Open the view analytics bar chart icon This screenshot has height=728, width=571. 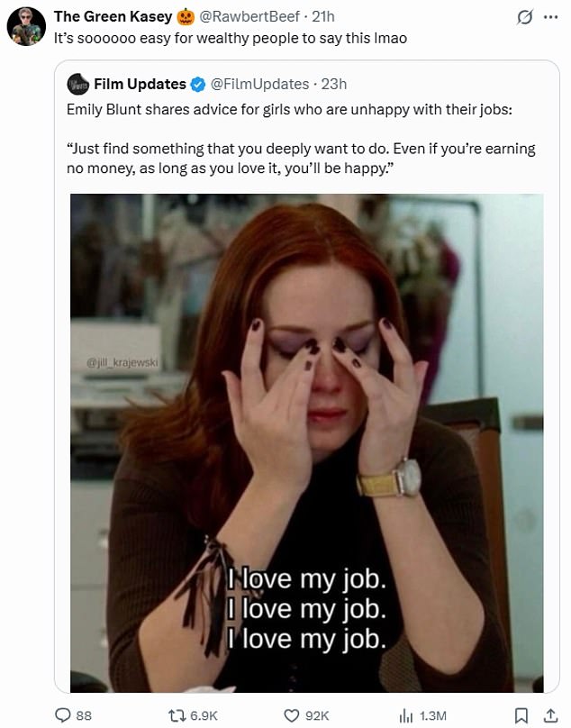pos(406,715)
